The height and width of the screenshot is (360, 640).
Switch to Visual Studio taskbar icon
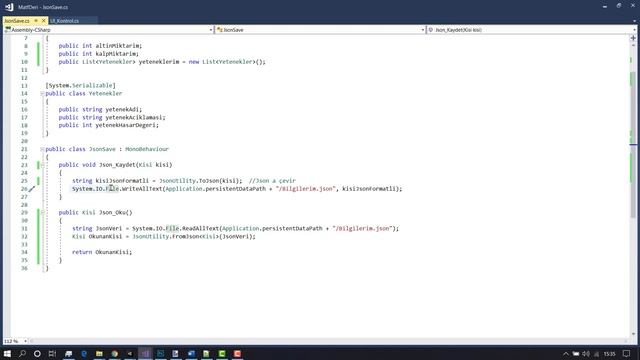[145, 353]
